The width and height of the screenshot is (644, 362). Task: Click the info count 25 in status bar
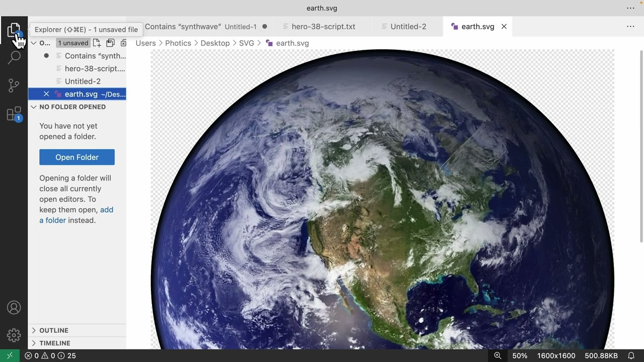point(67,355)
